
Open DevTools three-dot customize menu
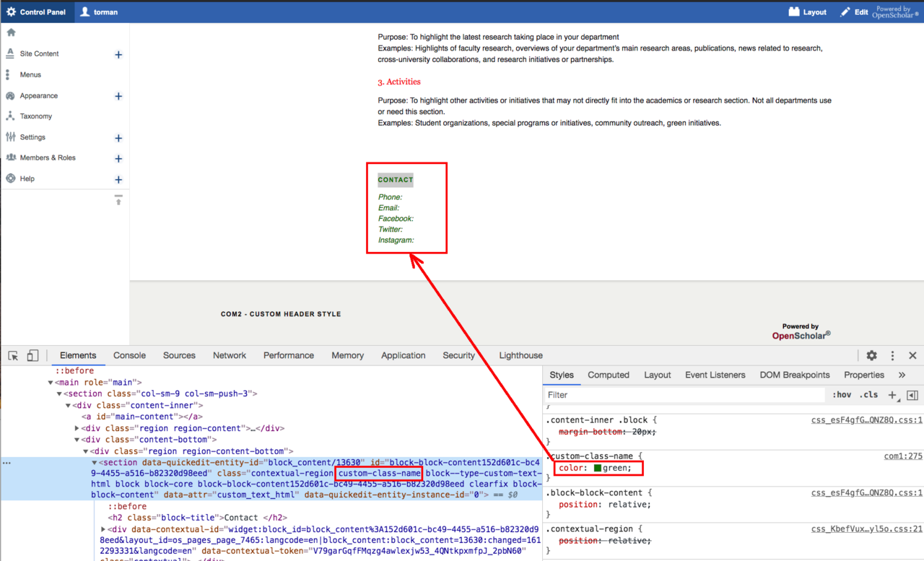pos(892,355)
